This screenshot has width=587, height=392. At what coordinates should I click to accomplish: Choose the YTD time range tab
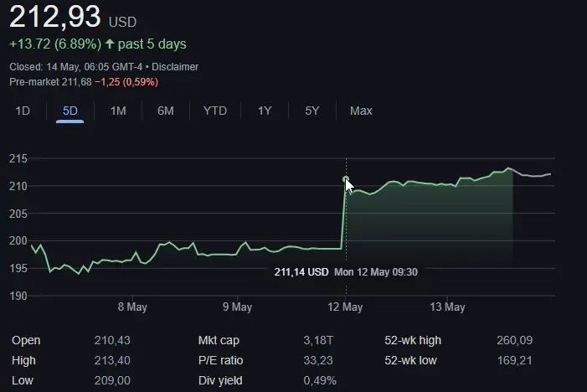215,111
